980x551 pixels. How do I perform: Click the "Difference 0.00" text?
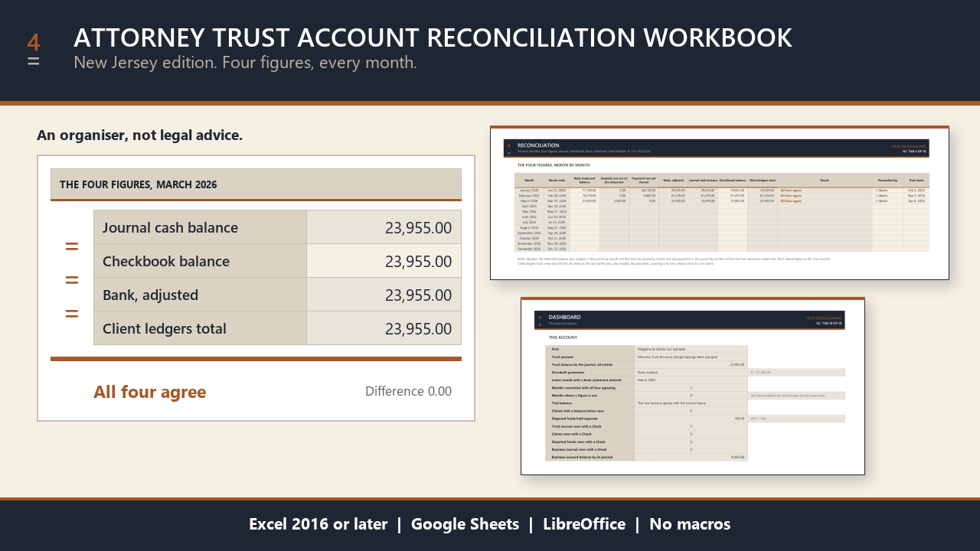pyautogui.click(x=408, y=391)
